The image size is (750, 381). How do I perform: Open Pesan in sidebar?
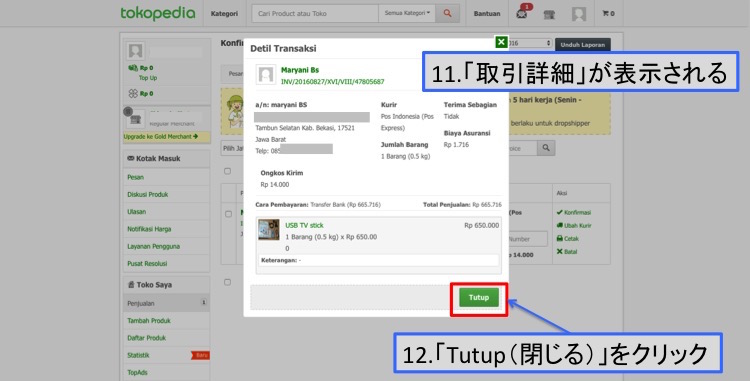point(135,177)
